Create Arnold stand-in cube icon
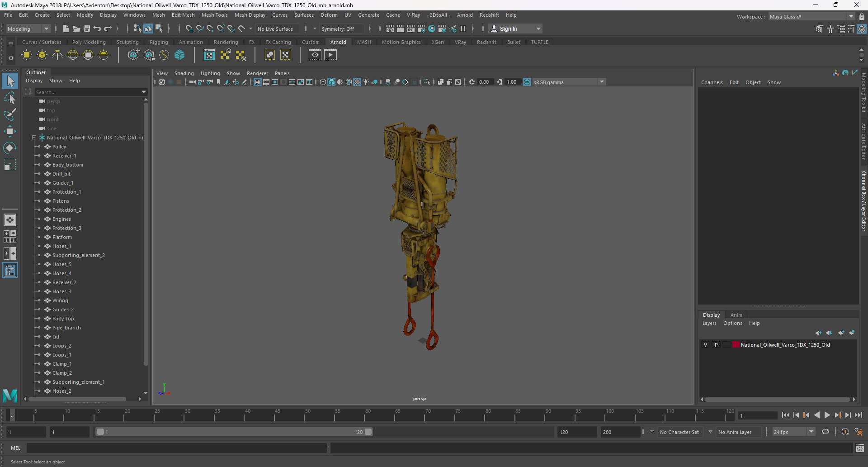This screenshot has height=467, width=868. pyautogui.click(x=134, y=55)
